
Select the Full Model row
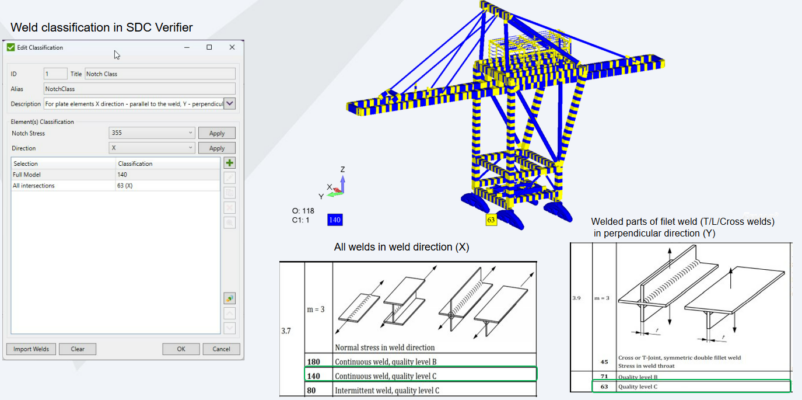point(116,174)
